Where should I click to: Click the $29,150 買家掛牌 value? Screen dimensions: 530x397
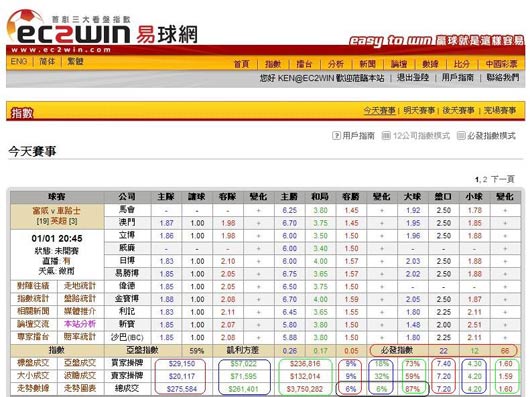pos(182,364)
